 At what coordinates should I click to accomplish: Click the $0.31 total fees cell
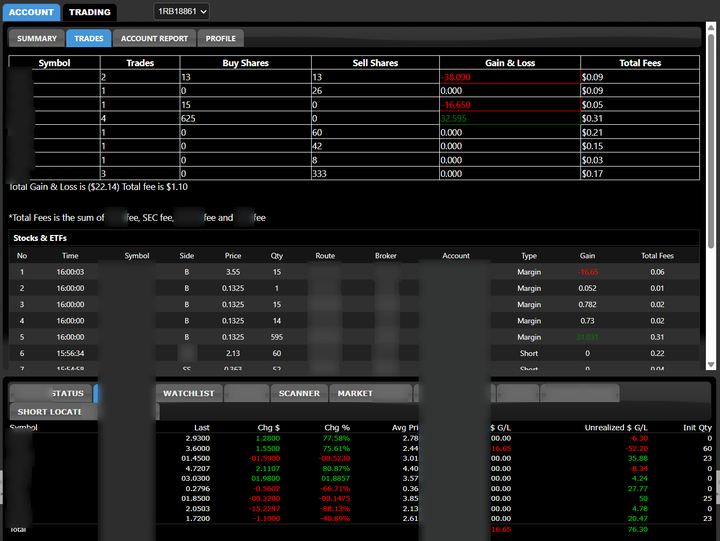point(640,118)
